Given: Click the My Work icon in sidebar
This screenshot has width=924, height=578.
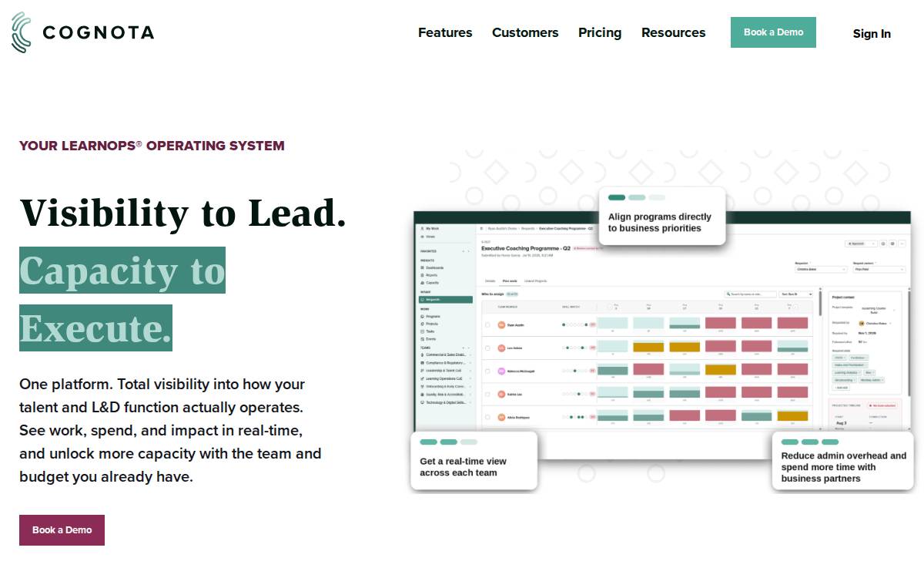Looking at the screenshot, I should (x=422, y=229).
